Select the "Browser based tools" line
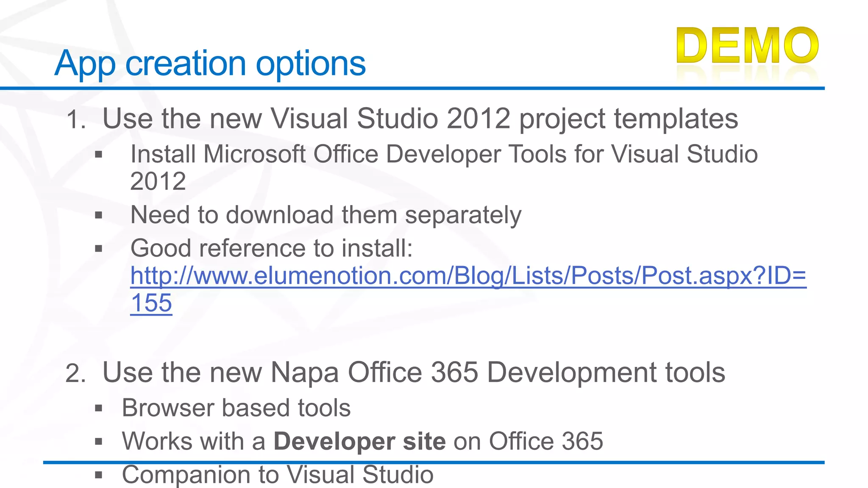 [x=236, y=408]
